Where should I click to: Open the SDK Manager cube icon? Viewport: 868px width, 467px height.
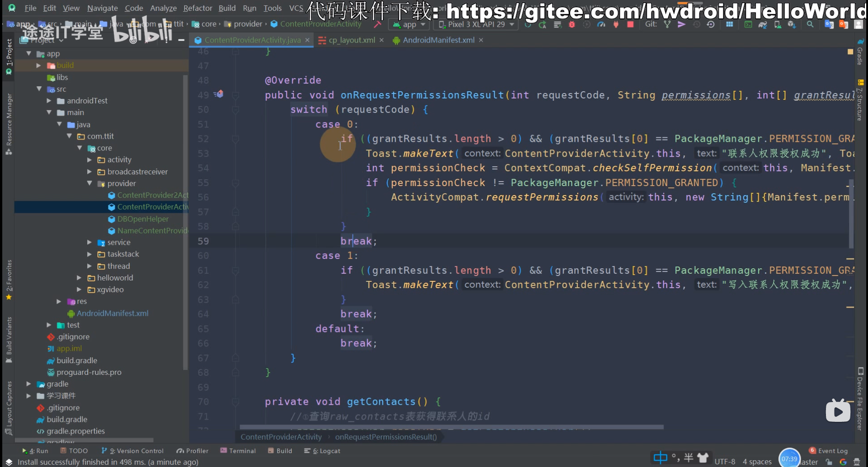[792, 24]
